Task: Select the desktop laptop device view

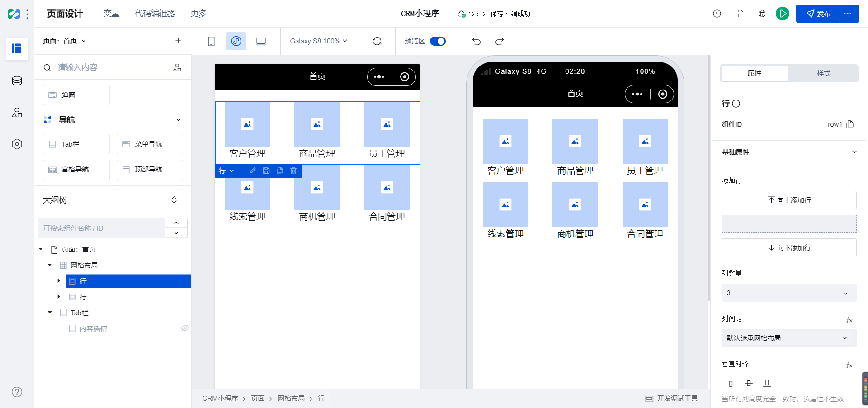Action: coord(261,41)
